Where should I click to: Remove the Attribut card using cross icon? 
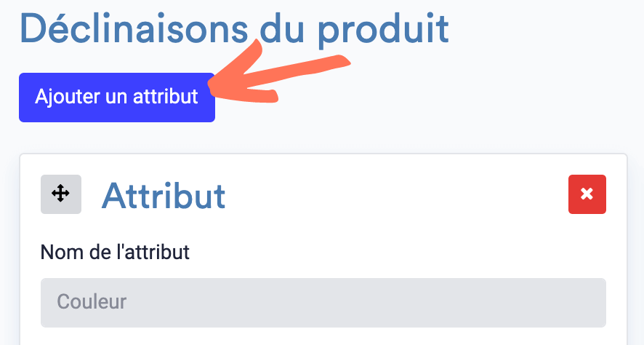coord(587,194)
